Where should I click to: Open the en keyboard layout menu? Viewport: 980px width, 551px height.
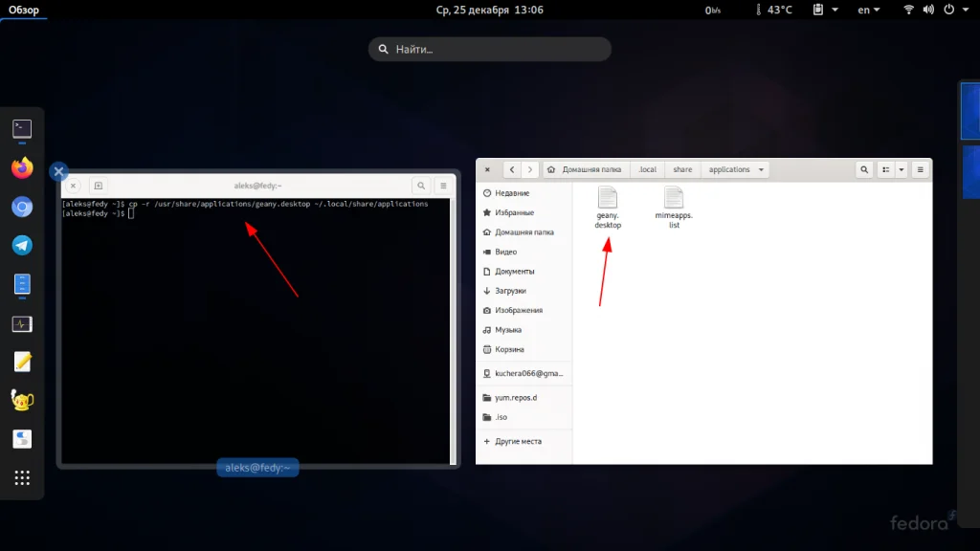point(868,10)
